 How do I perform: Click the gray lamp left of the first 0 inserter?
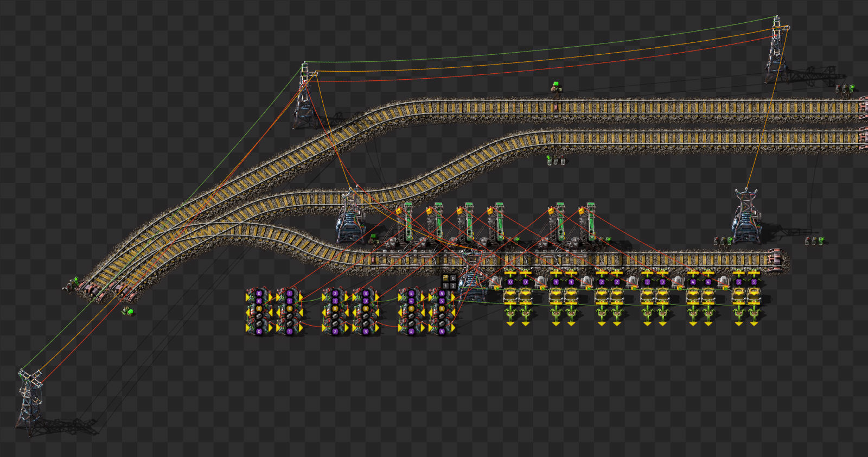[x=495, y=282]
